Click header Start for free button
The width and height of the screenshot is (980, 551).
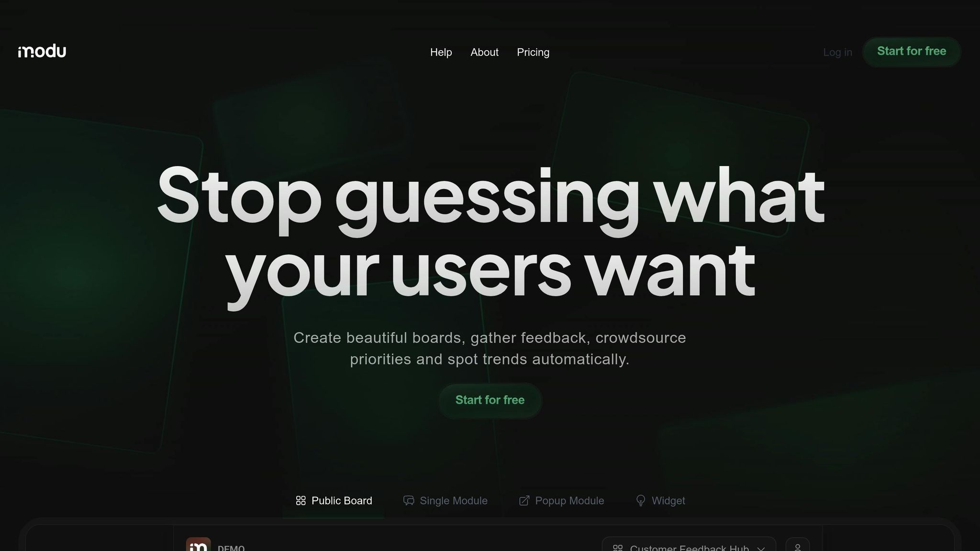coord(912,51)
